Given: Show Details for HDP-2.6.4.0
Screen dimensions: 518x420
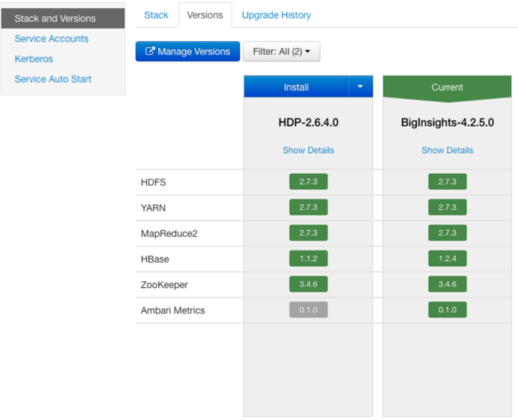Looking at the screenshot, I should tap(308, 150).
